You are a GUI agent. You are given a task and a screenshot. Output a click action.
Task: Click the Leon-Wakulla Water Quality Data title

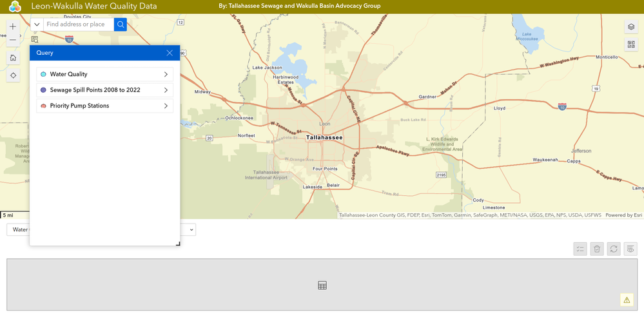[94, 6]
